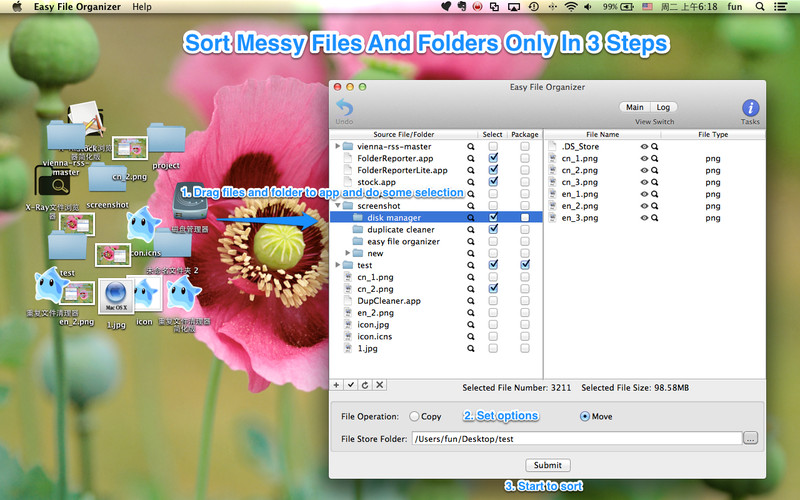Screen dimensions: 800x500
Task: Expand the new folder
Action: tap(347, 253)
